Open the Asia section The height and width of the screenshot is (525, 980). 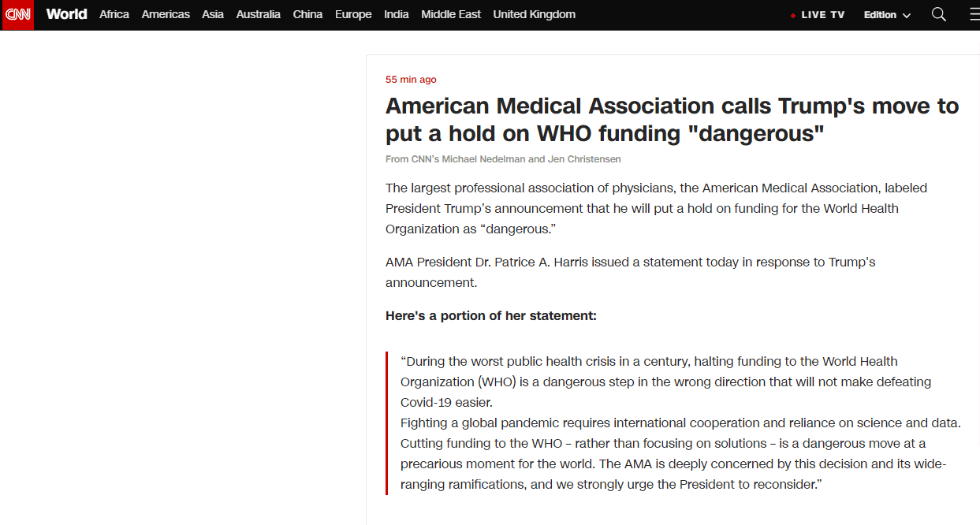(x=213, y=14)
